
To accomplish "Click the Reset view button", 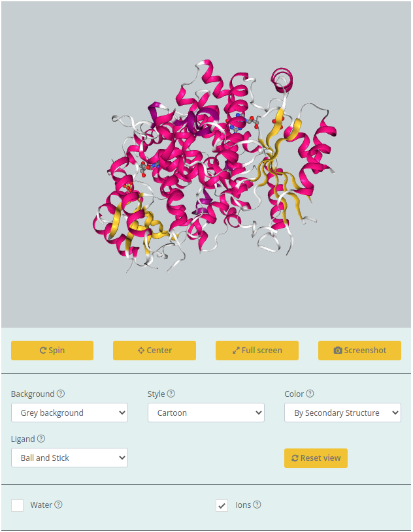I will (x=316, y=458).
